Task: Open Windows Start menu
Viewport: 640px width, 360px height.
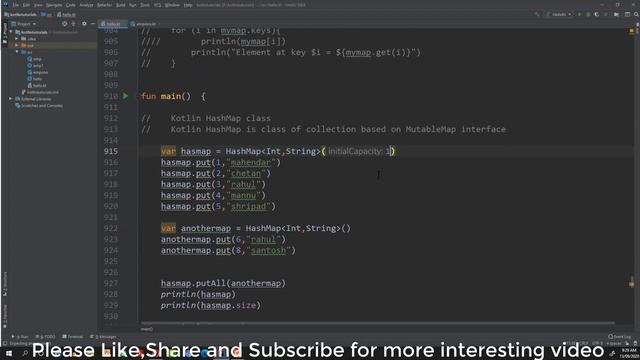Action: click(8, 353)
